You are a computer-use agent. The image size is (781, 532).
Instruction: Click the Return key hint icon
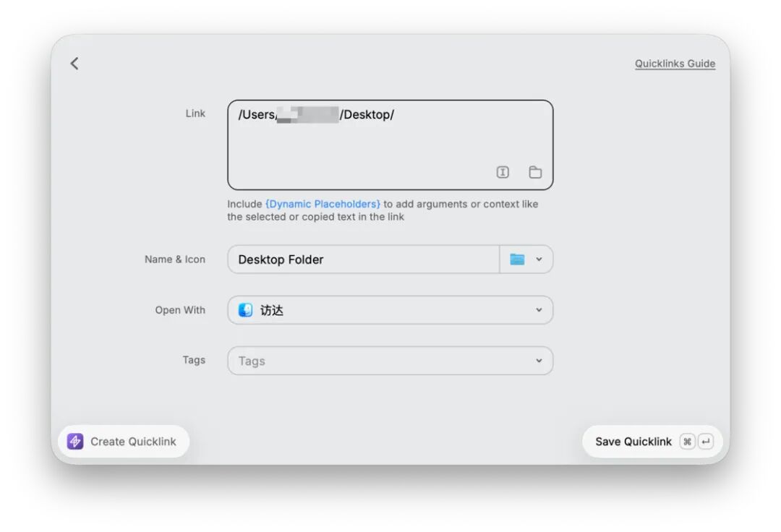tap(706, 442)
